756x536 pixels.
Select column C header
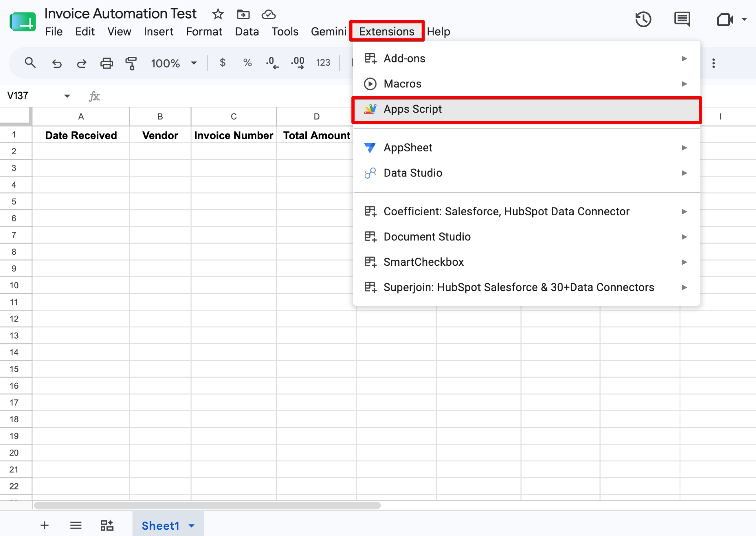tap(234, 117)
